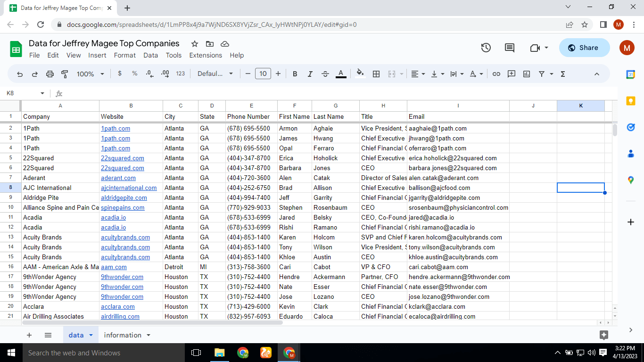Open the zoom 100% dropdown
Screen dimensions: 644x362
90,74
